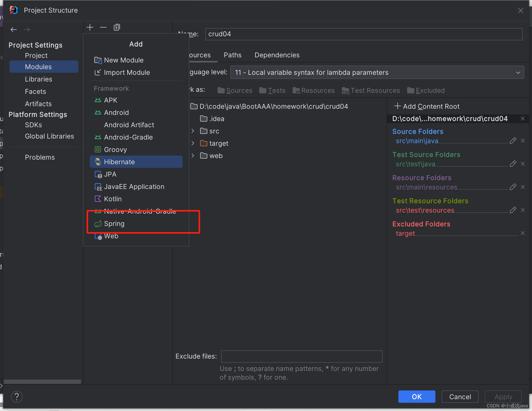Expand the web folder in the tree
Viewport: 532px width, 411px height.
(193, 156)
